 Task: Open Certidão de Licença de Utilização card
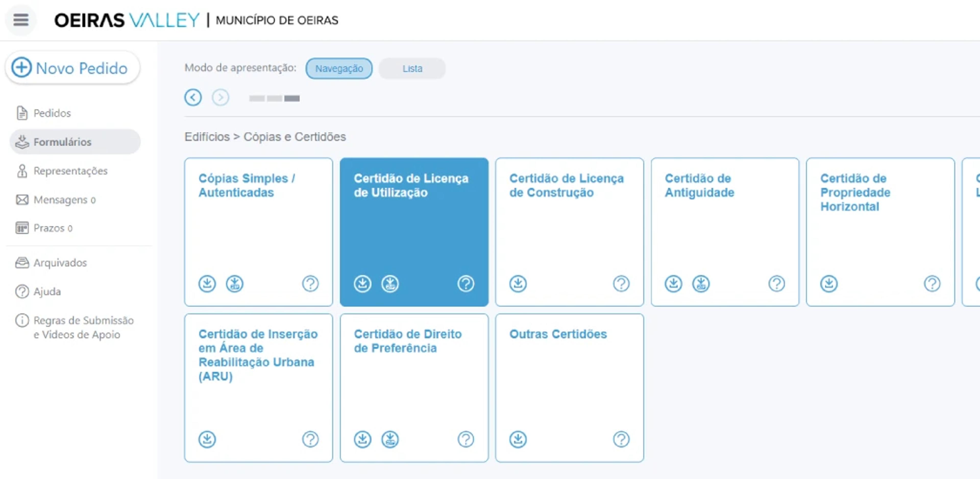[414, 232]
